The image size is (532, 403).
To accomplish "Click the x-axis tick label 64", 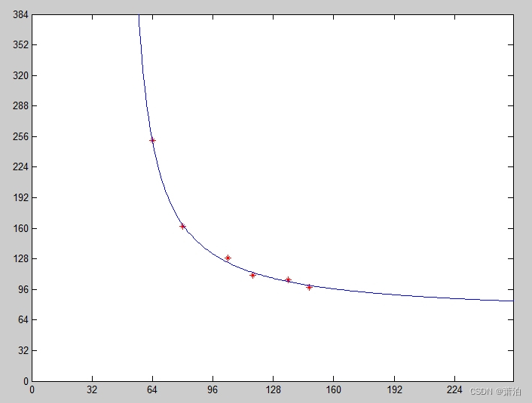I will pos(152,389).
